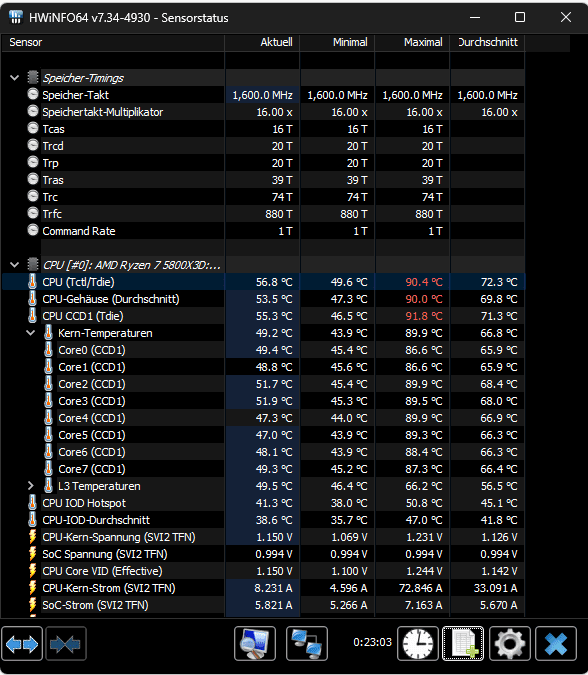Click thermometer icon of CPU (Tctl/Tdie)
This screenshot has width=588, height=675.
[32, 282]
